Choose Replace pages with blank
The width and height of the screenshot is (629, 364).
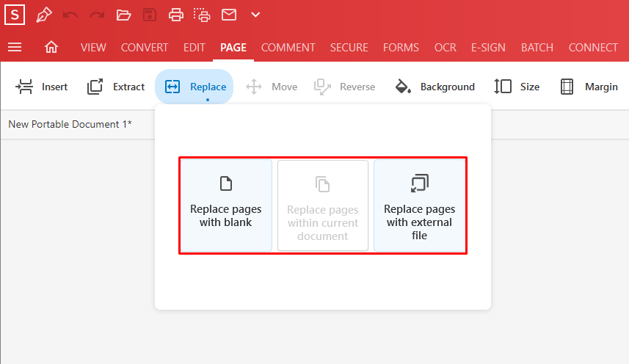pyautogui.click(x=226, y=205)
